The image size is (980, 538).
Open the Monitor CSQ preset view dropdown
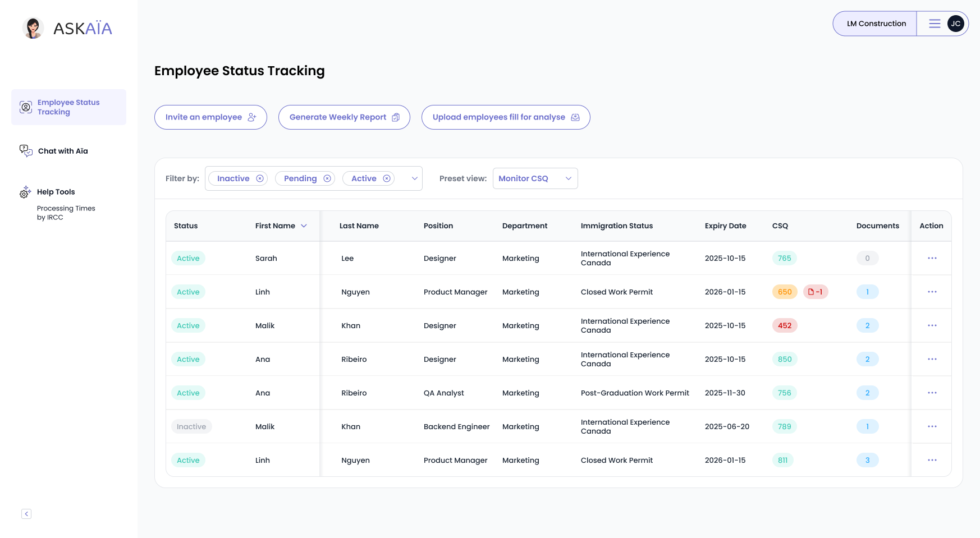(x=535, y=178)
